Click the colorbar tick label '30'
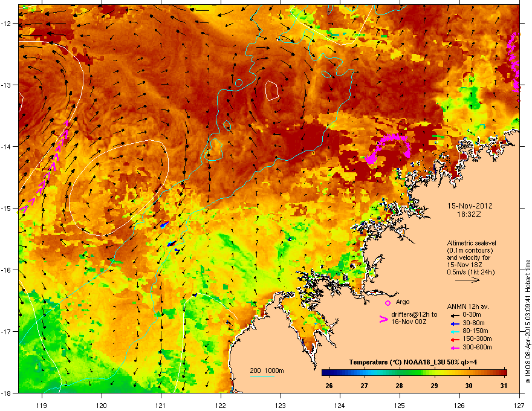The width and height of the screenshot is (532, 411). click(x=469, y=386)
